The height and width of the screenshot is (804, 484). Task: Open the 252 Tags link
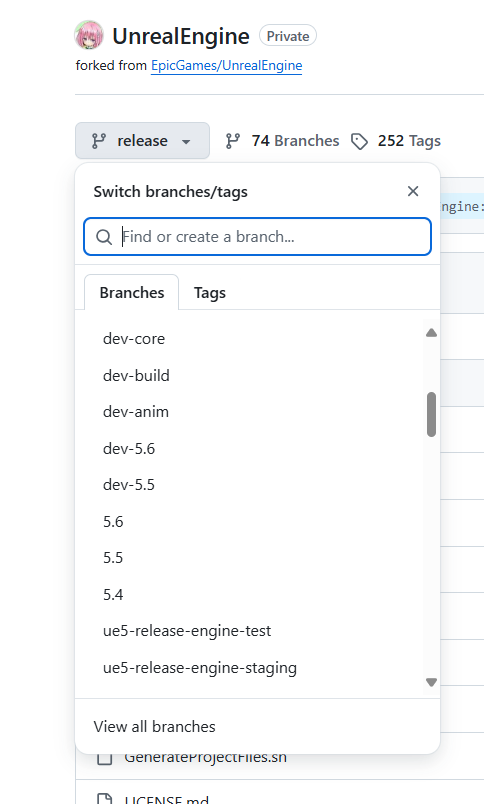click(396, 140)
